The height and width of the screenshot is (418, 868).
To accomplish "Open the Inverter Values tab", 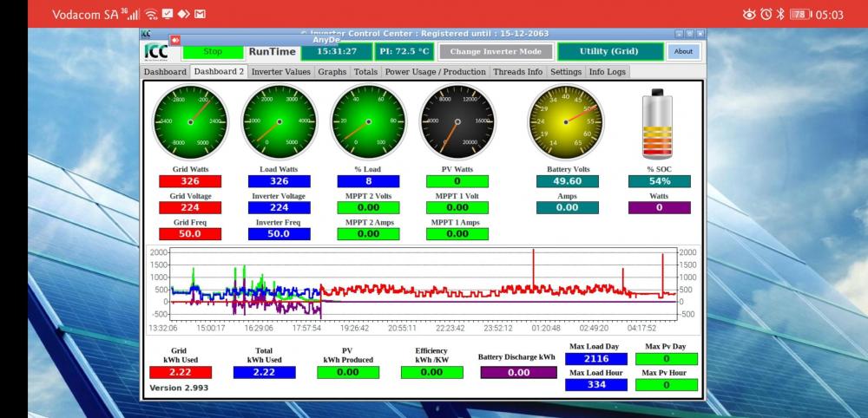I will [280, 72].
